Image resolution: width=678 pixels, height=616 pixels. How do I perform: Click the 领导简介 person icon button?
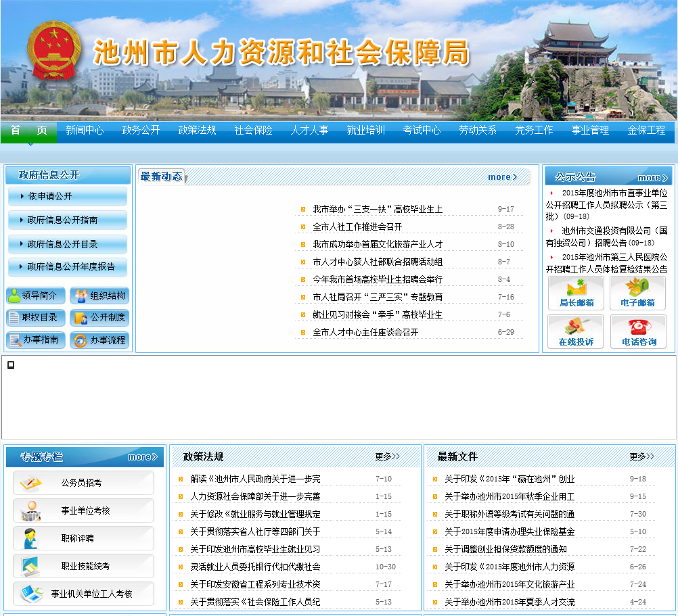coord(36,295)
